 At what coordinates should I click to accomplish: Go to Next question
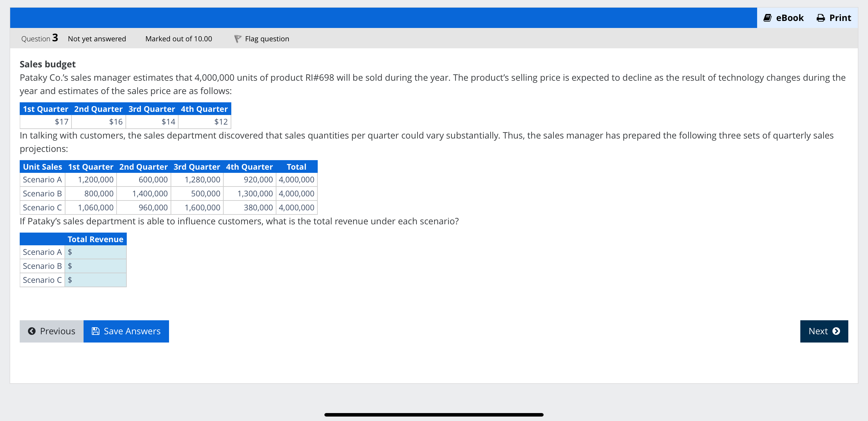pyautogui.click(x=824, y=331)
